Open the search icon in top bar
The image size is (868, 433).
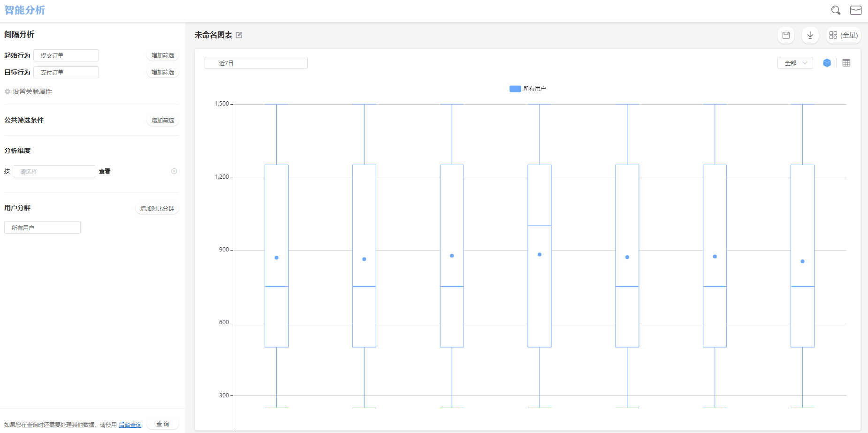pyautogui.click(x=836, y=10)
